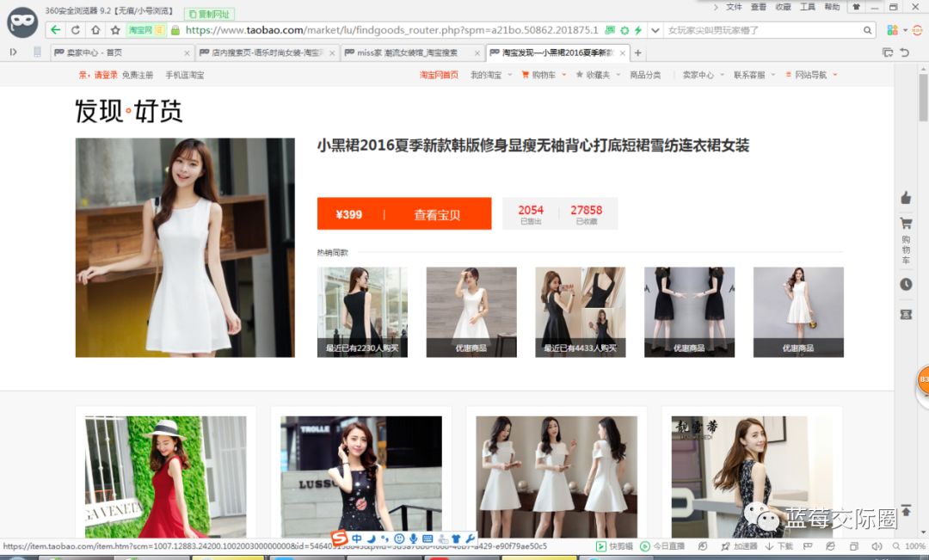Reload the page with refresh icon
The height and width of the screenshot is (560, 929).
click(x=75, y=29)
